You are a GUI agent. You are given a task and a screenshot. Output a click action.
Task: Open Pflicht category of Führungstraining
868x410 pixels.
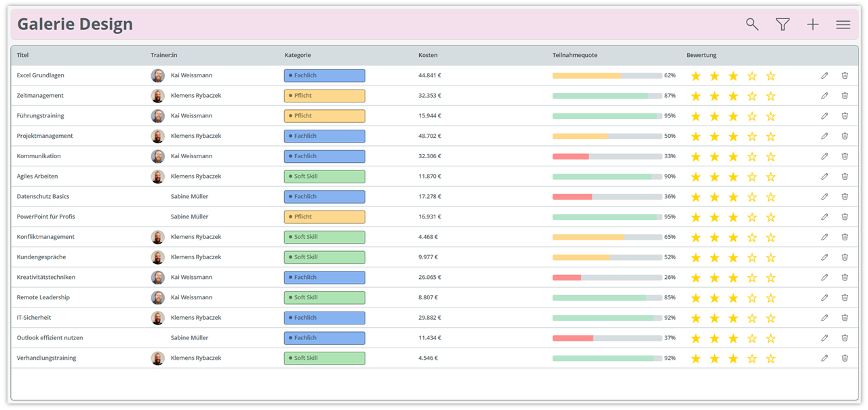point(324,116)
